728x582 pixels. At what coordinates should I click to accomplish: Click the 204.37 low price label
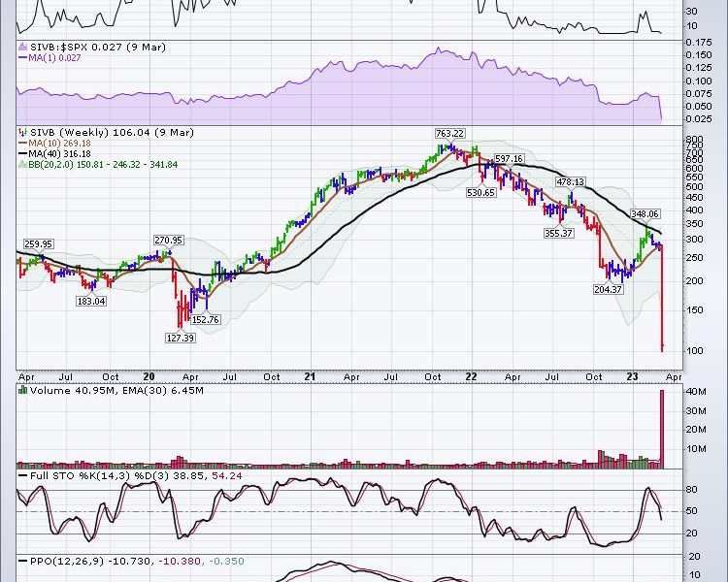609,289
